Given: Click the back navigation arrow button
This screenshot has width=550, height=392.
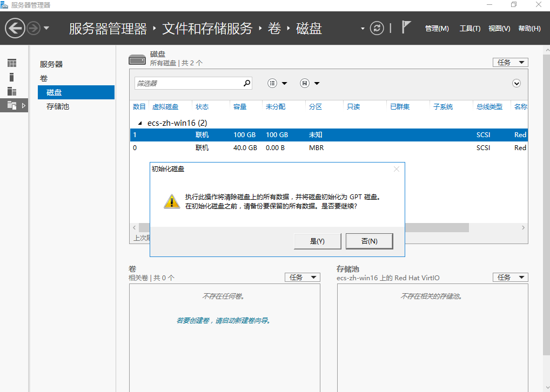Looking at the screenshot, I should coord(15,28).
